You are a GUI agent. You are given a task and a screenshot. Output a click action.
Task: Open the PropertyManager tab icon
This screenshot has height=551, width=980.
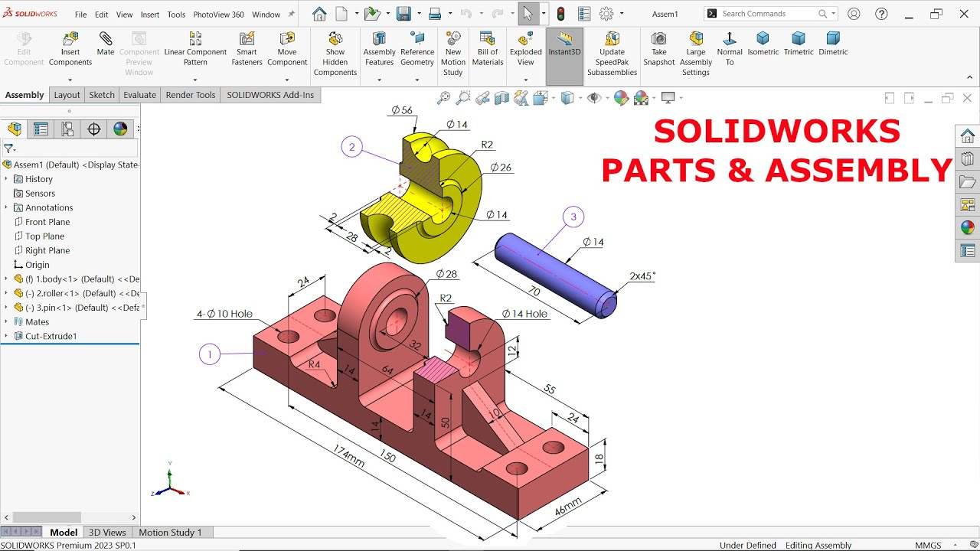click(x=41, y=129)
